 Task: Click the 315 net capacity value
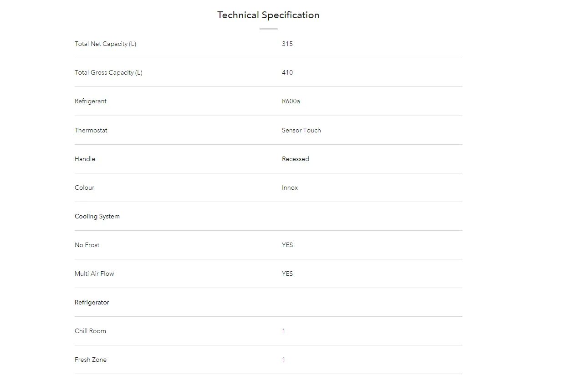pos(287,44)
